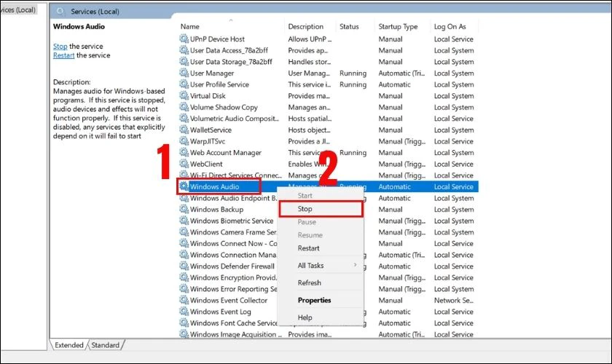The width and height of the screenshot is (612, 364).
Task: Click the Windows Audio heading in details pane
Action: [x=79, y=26]
